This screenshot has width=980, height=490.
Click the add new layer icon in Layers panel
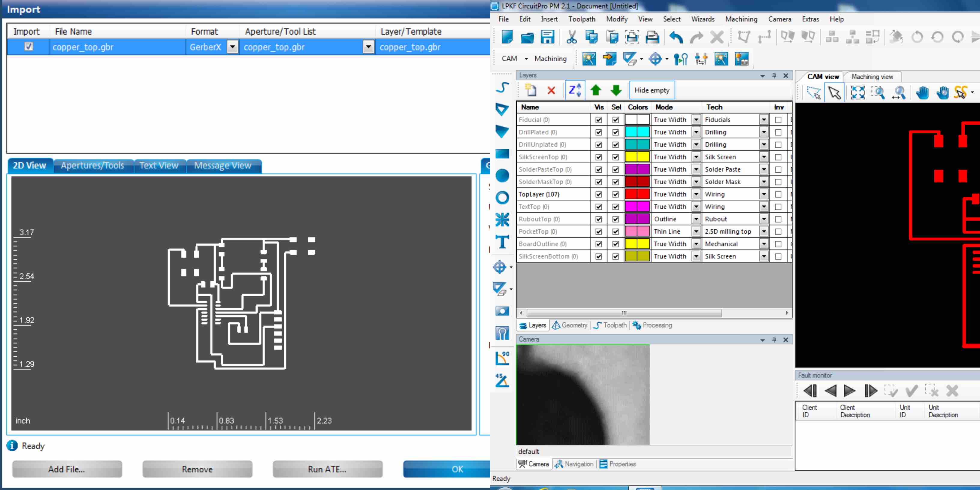530,90
